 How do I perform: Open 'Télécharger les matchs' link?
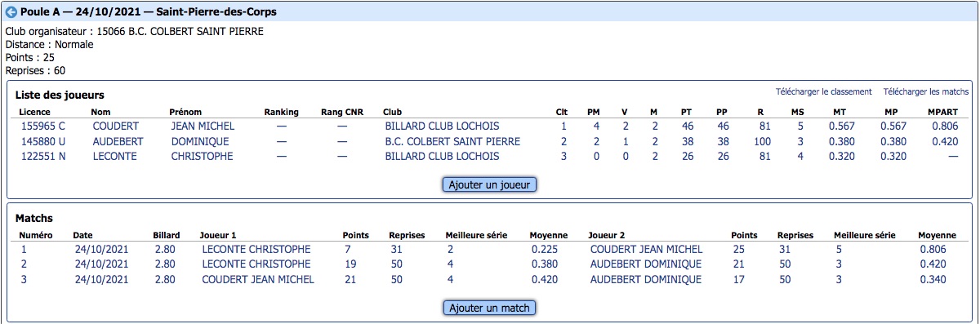pos(926,91)
